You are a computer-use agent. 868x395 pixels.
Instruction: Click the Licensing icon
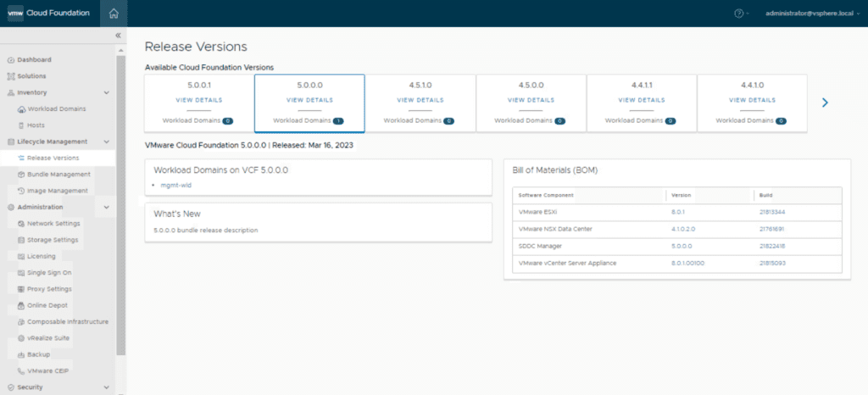21,257
